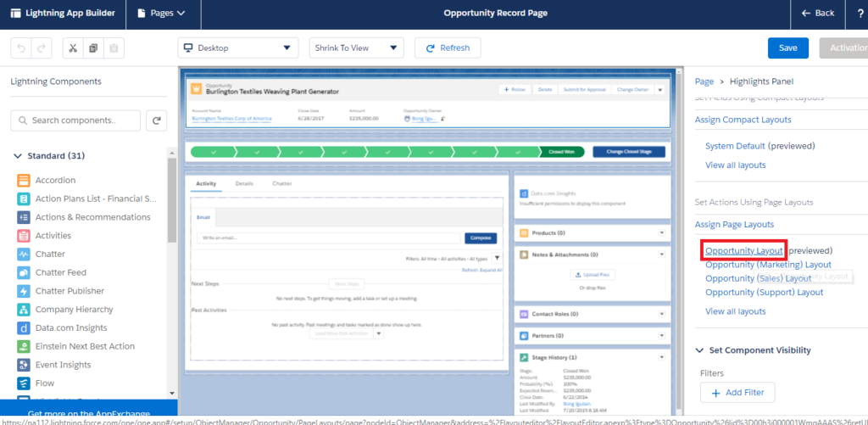Go Back from the App Builder
The height and width of the screenshot is (425, 868).
[x=818, y=14]
